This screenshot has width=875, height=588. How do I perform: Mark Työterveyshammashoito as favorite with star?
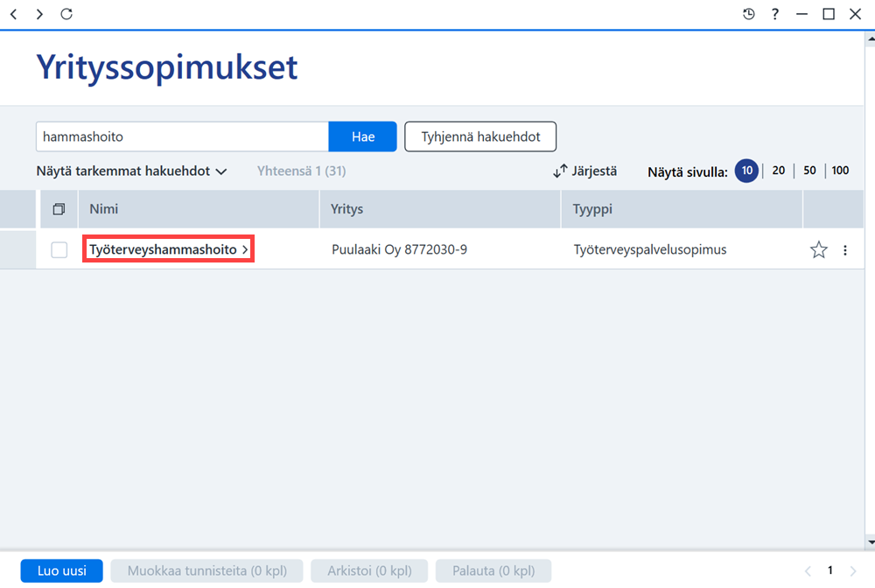[x=819, y=249]
